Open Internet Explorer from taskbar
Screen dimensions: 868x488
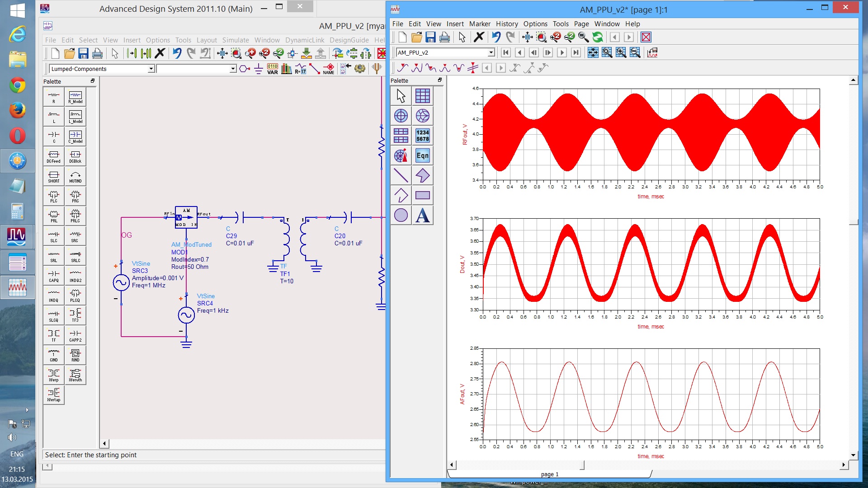tap(17, 34)
